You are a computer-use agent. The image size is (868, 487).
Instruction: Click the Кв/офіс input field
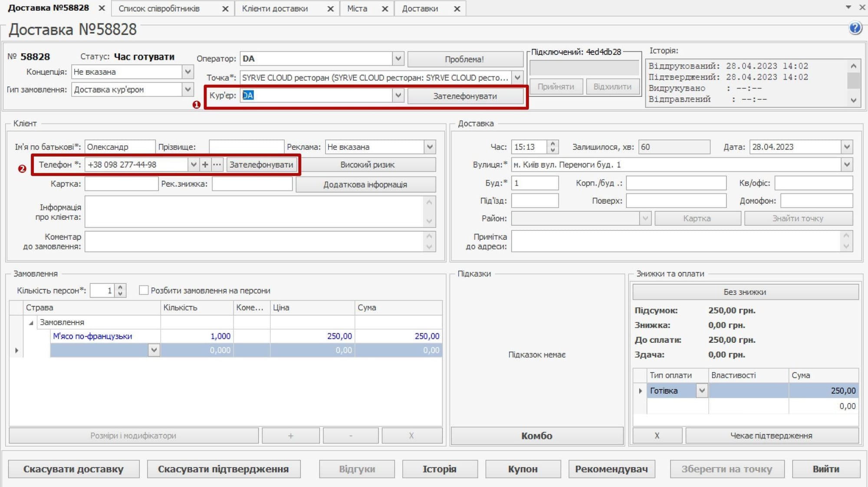813,183
